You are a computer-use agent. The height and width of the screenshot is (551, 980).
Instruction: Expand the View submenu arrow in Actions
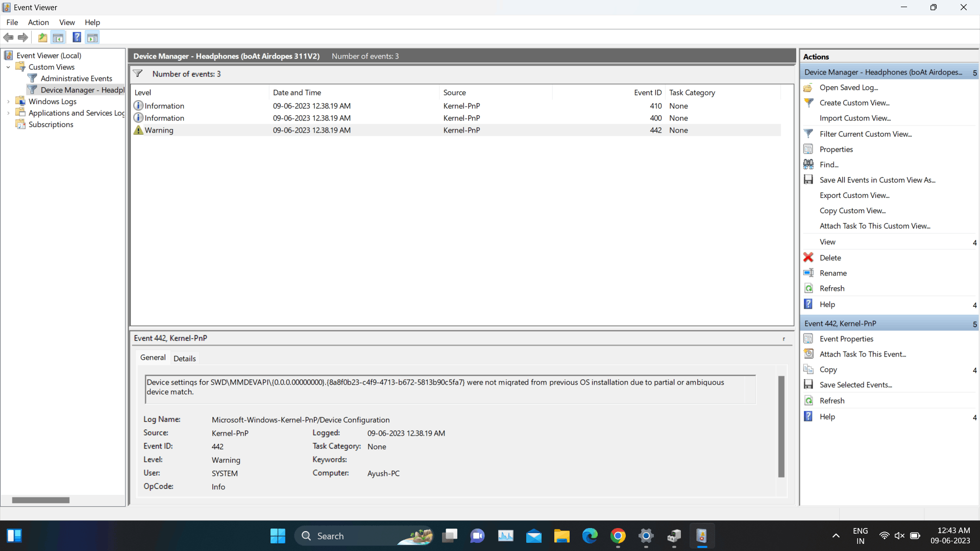974,243
